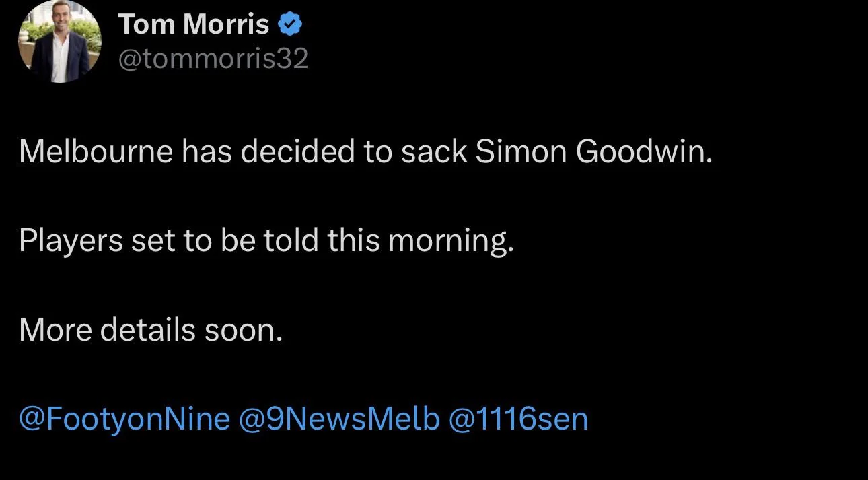Follow the @1116sen mention link
The image size is (868, 480).
coord(518,419)
